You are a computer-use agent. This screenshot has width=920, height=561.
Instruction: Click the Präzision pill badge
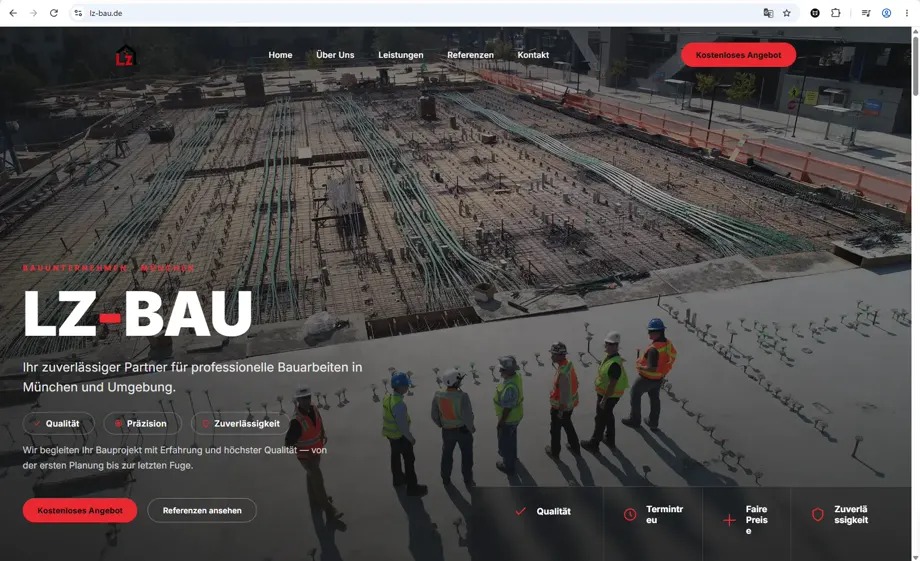tap(143, 424)
